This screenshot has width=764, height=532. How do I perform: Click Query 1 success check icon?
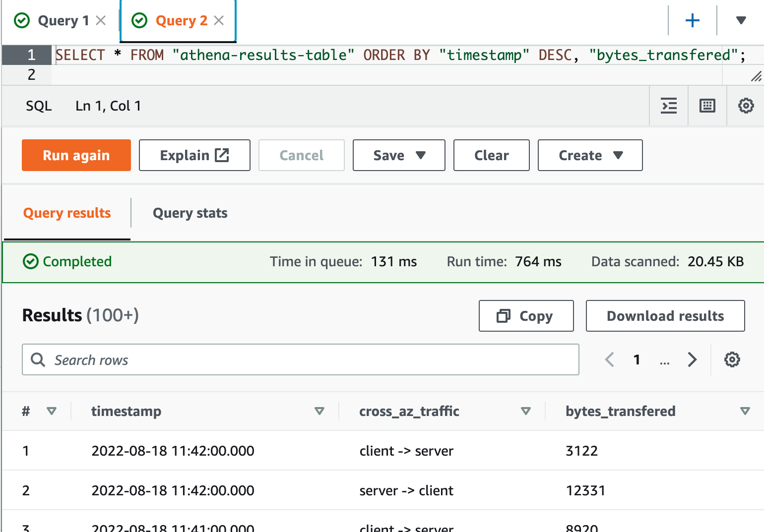(x=22, y=20)
